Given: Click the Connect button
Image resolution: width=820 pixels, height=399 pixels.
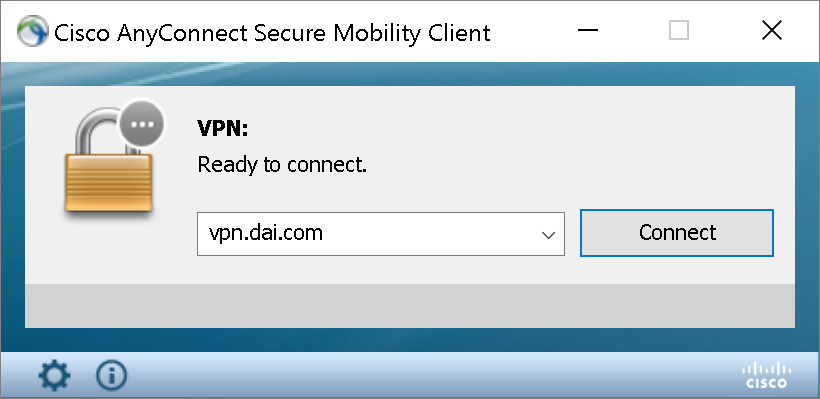Looking at the screenshot, I should (677, 233).
